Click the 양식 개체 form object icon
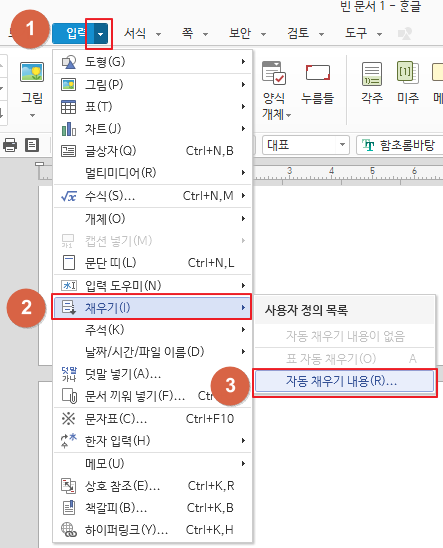 [x=274, y=73]
